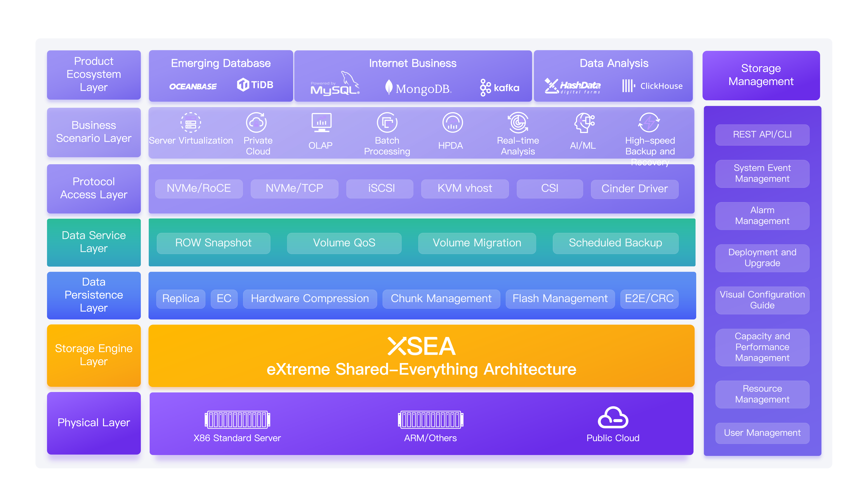Open Visual Configuration Guide item
The width and height of the screenshot is (868, 488).
coord(763,300)
